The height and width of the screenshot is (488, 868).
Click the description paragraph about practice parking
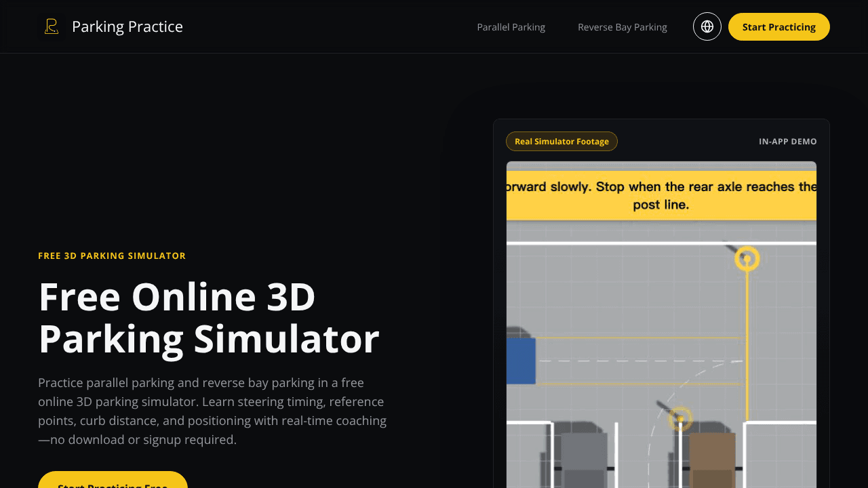[x=212, y=411]
